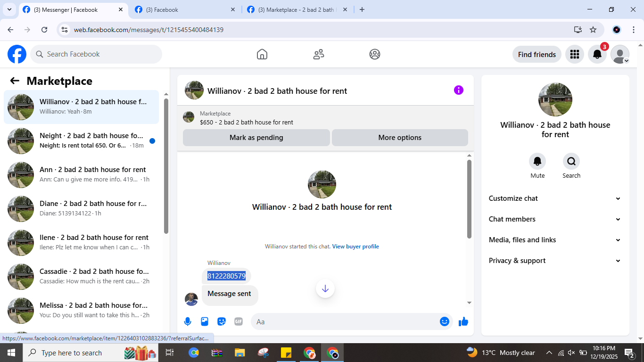This screenshot has height=362, width=644.
Task: Click Willianov house thumbnail in right panel
Action: pyautogui.click(x=555, y=99)
